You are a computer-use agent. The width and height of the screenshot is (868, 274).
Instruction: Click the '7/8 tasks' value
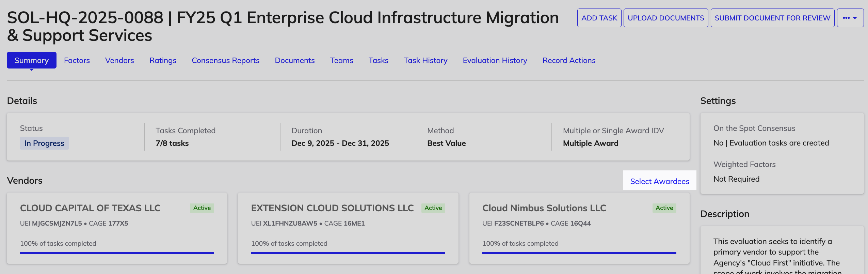point(172,143)
